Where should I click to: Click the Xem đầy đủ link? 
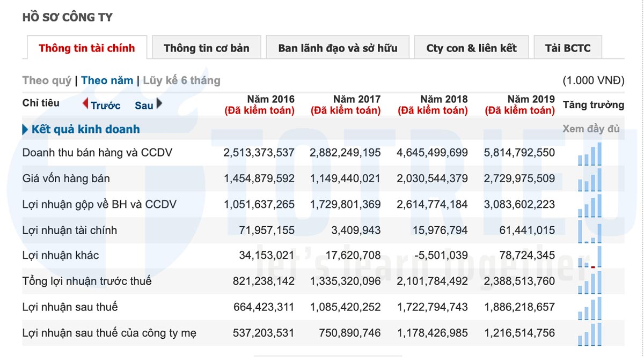tap(591, 129)
